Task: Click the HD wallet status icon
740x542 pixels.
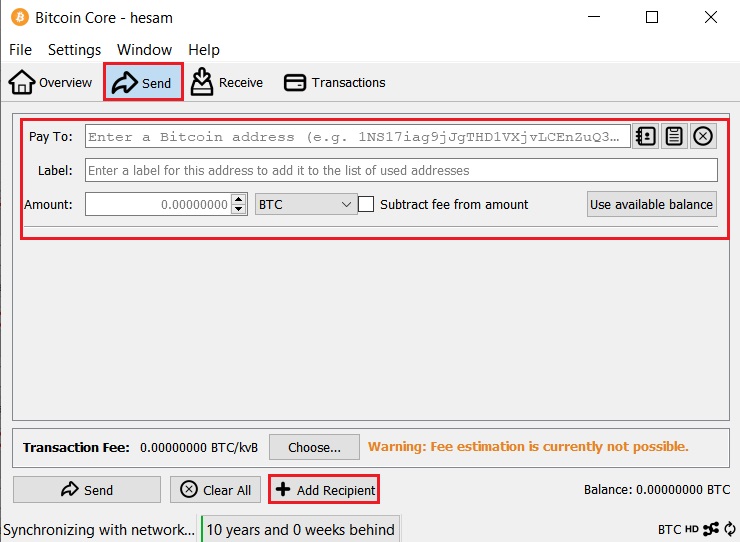Action: (x=691, y=529)
